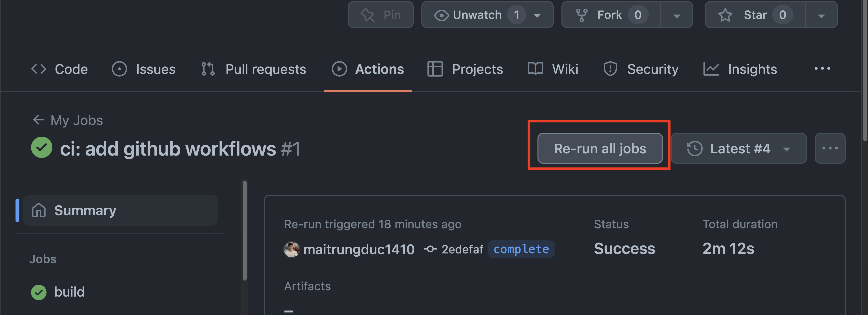
Task: Click maitrungduc1410's avatar thumbnail
Action: 292,249
